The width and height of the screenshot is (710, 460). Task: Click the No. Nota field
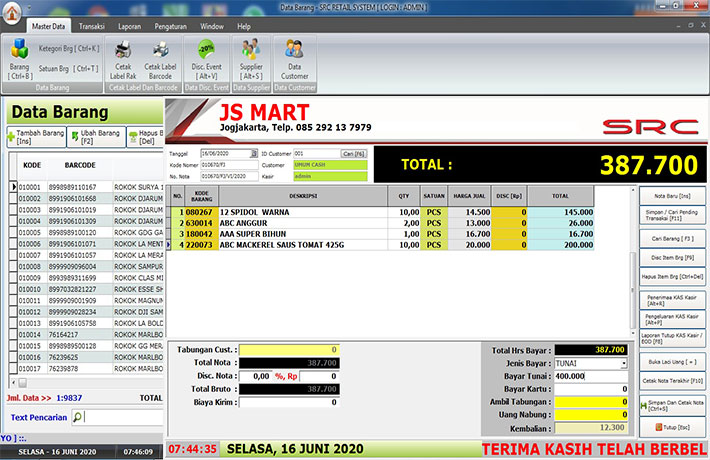pos(229,176)
